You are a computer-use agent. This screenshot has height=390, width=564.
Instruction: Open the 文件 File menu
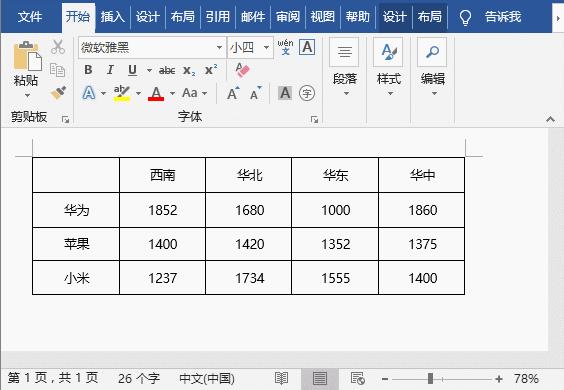[30, 17]
